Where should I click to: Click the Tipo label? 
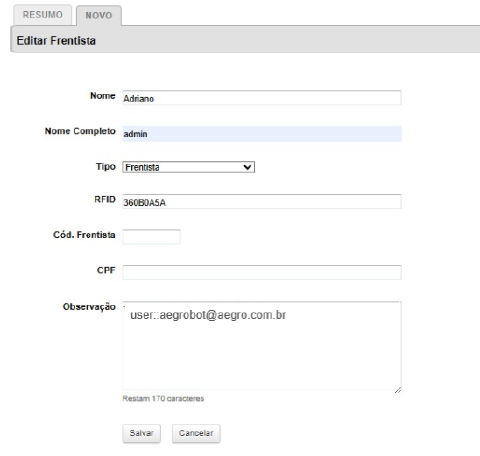[x=106, y=166]
